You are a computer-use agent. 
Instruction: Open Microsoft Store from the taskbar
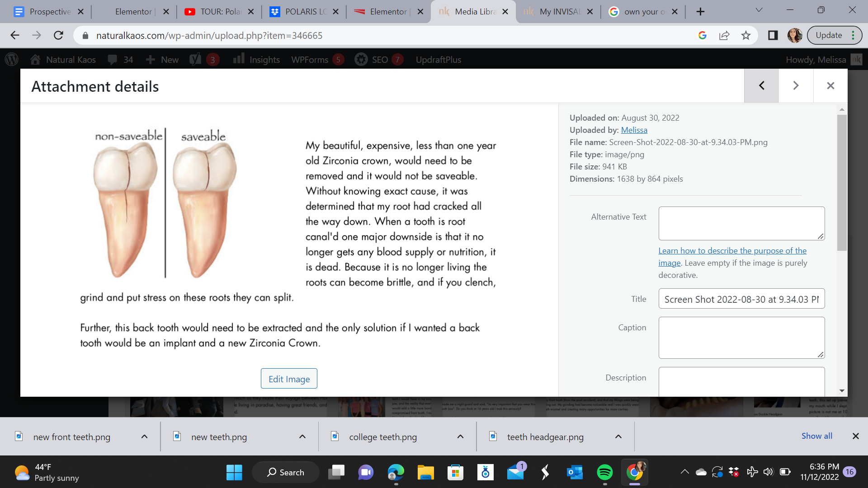point(455,472)
